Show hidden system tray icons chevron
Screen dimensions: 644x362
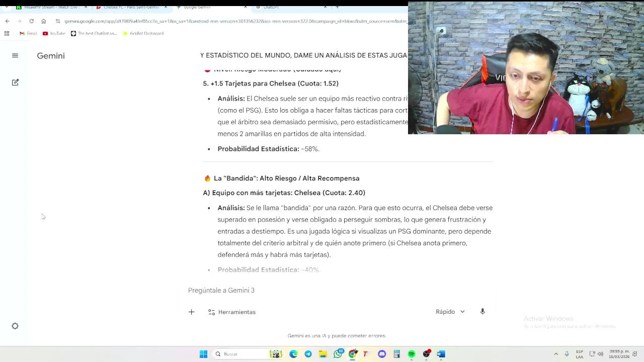(x=556, y=354)
